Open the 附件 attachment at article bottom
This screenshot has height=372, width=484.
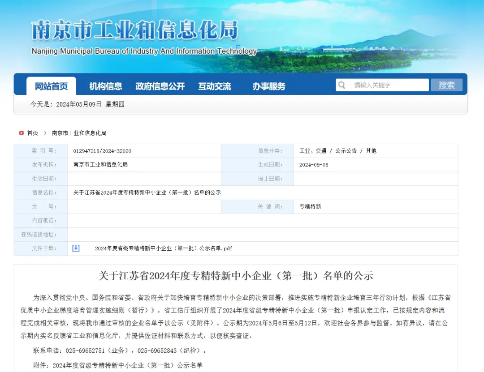click(127, 365)
